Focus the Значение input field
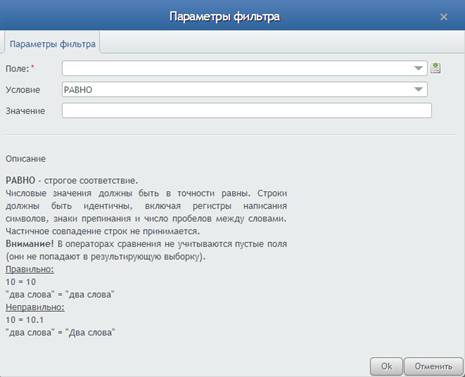This screenshot has height=377, width=465. tap(247, 110)
